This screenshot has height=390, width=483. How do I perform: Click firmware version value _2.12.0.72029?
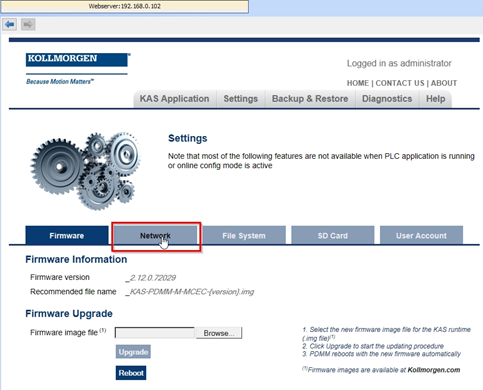151,278
